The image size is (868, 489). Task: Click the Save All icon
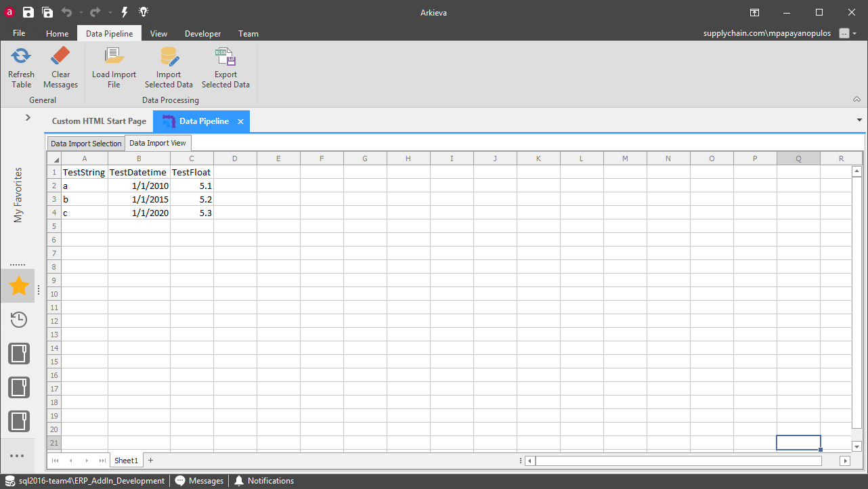pos(47,12)
